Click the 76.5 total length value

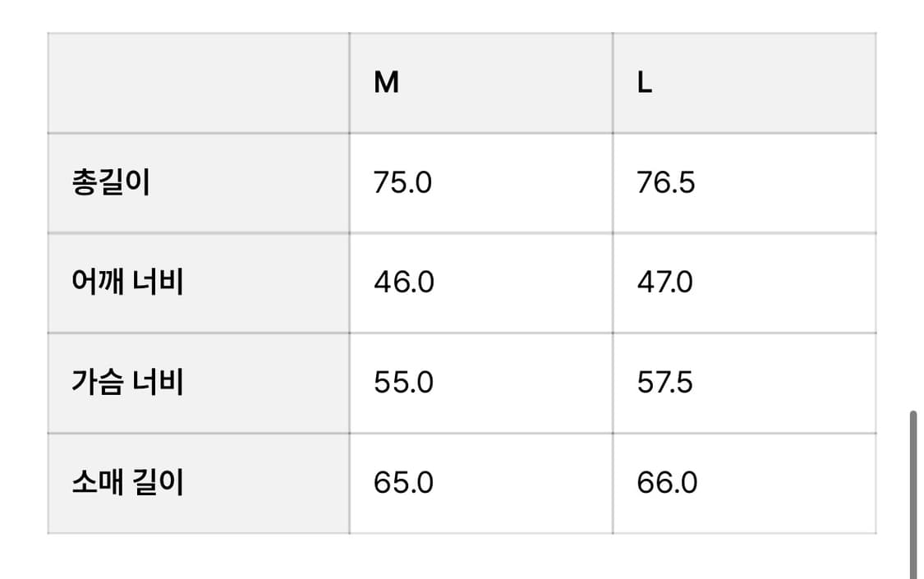click(666, 182)
